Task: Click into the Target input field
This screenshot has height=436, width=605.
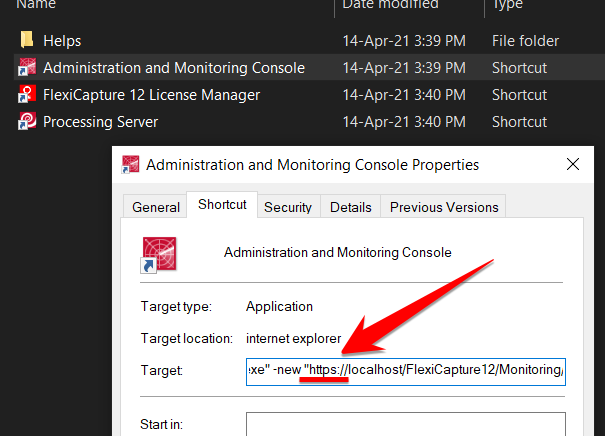Action: pos(406,372)
